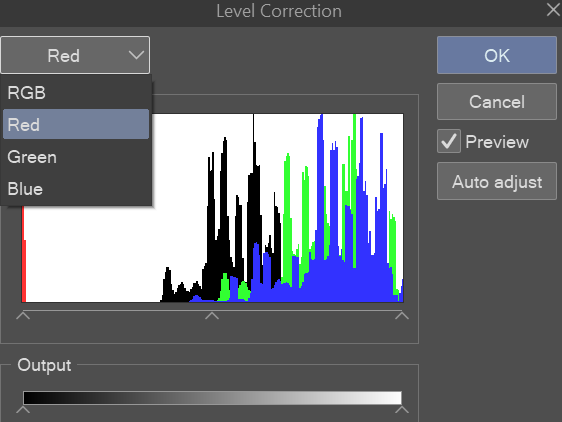Toggle the Preview checkbox
The width and height of the screenshot is (562, 422).
[x=449, y=141]
